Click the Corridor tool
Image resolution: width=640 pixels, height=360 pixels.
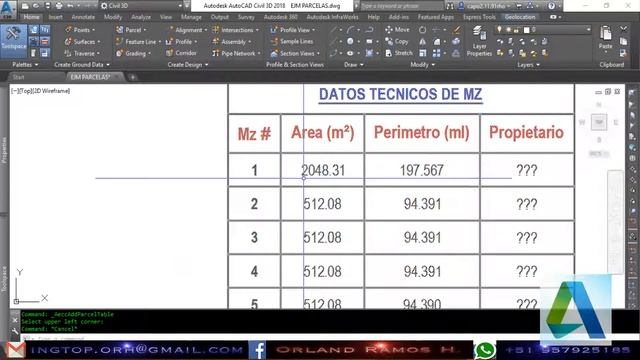[182, 53]
